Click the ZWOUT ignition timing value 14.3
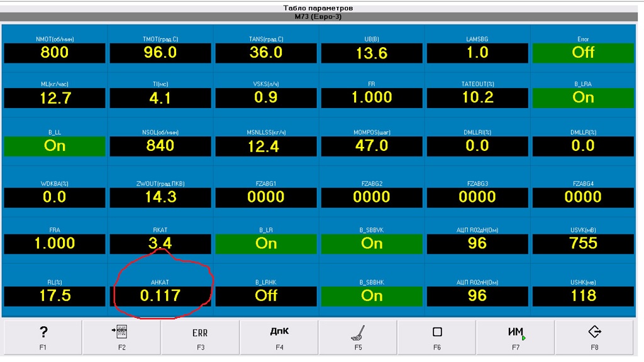Image resolution: width=644 pixels, height=362 pixels. click(160, 197)
